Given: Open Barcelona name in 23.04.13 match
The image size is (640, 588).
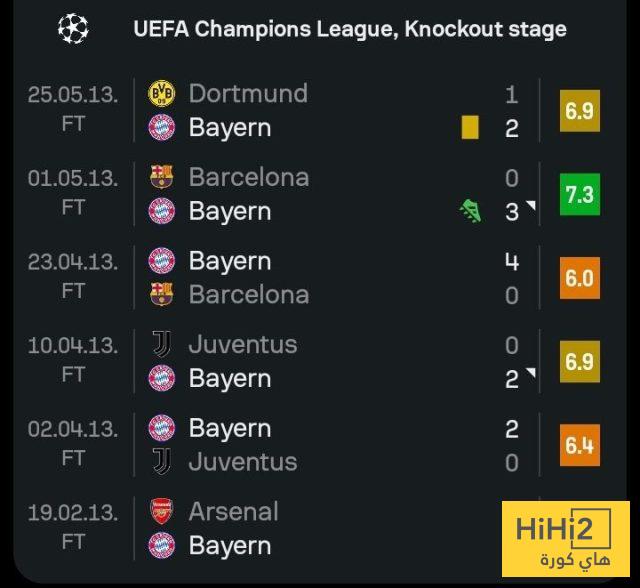Looking at the screenshot, I should click(x=248, y=295).
